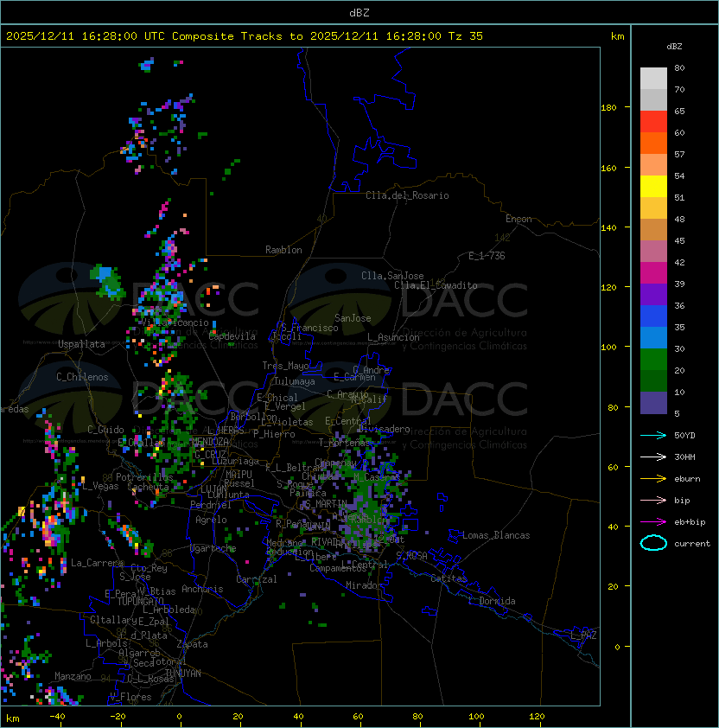Click the 50YD cyan arrow legend icon
This screenshot has height=728, width=719.
pyautogui.click(x=653, y=435)
